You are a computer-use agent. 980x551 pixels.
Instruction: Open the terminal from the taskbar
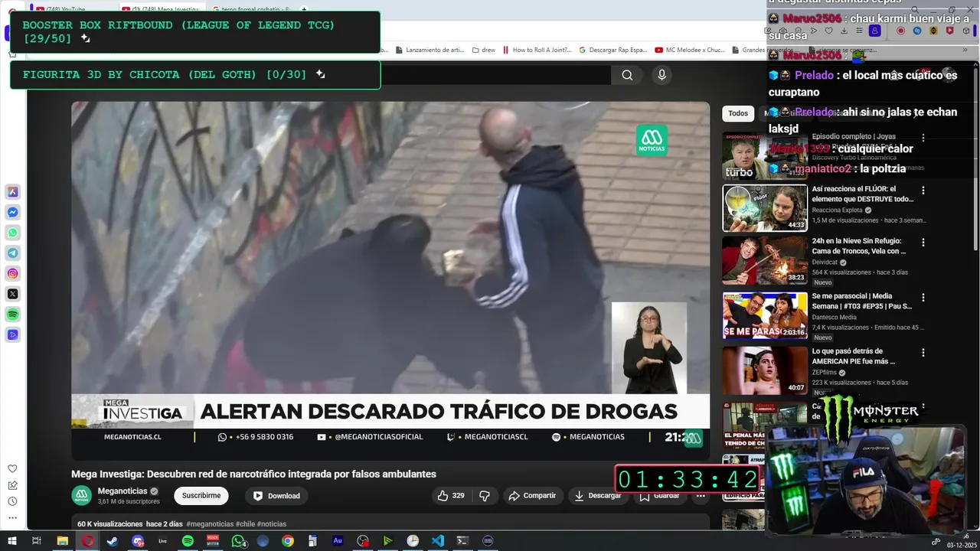(x=462, y=541)
